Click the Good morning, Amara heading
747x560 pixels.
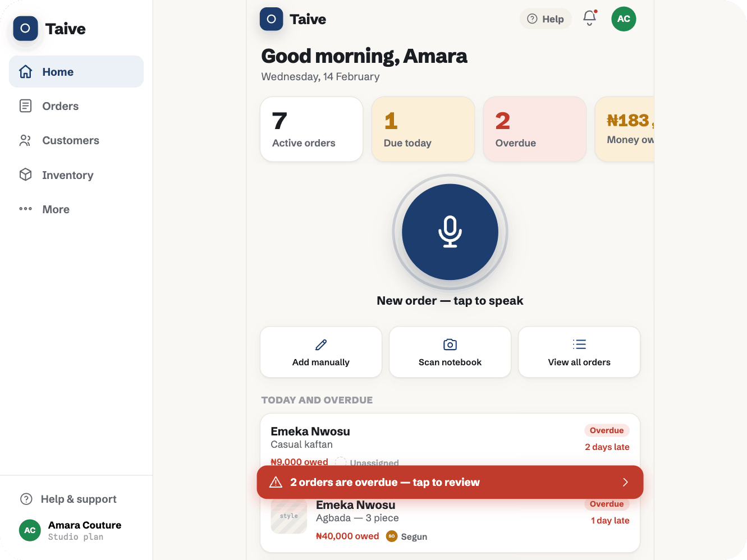click(364, 56)
